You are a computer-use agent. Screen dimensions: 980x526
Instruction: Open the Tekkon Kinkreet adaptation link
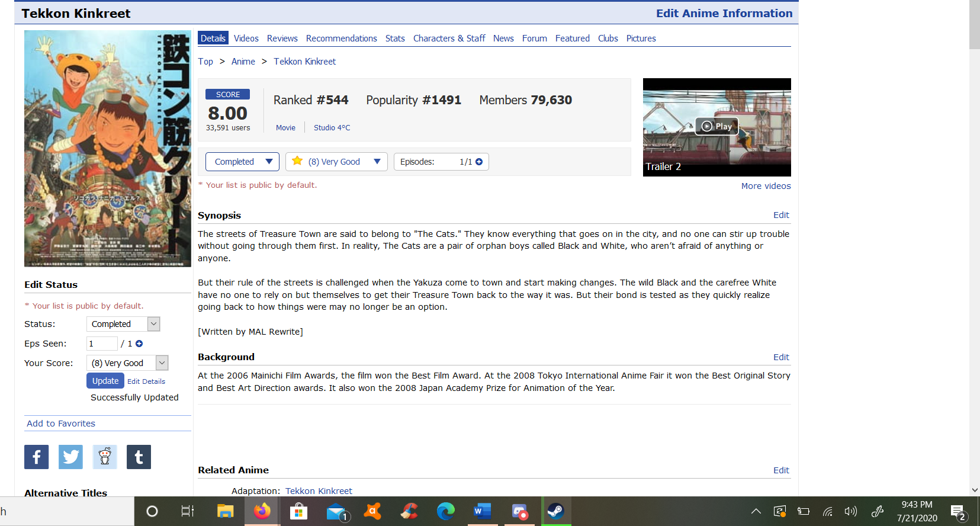point(319,491)
